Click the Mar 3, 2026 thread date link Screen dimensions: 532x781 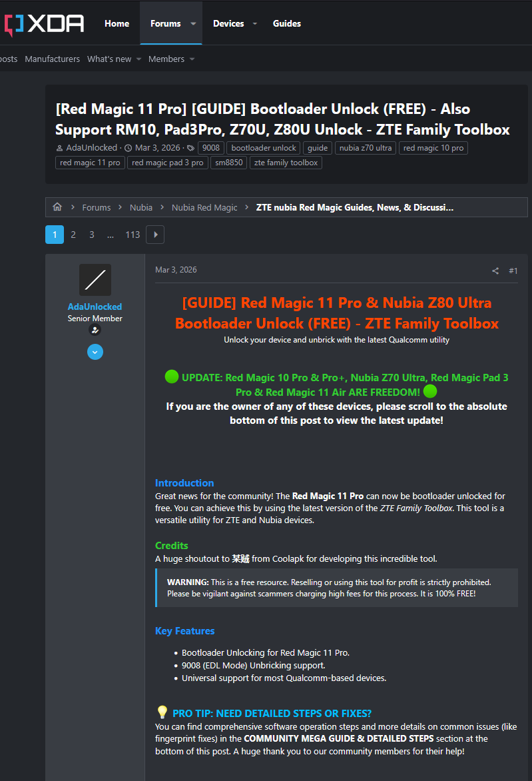click(x=158, y=147)
